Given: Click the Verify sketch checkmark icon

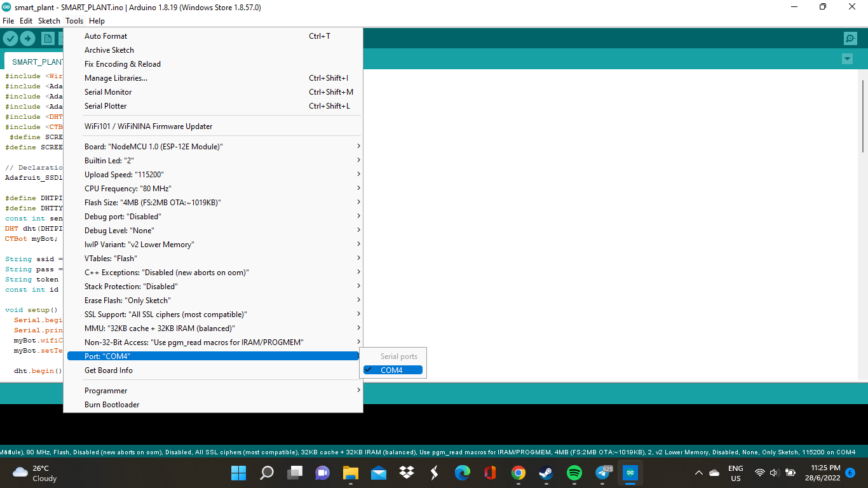Looking at the screenshot, I should [10, 39].
